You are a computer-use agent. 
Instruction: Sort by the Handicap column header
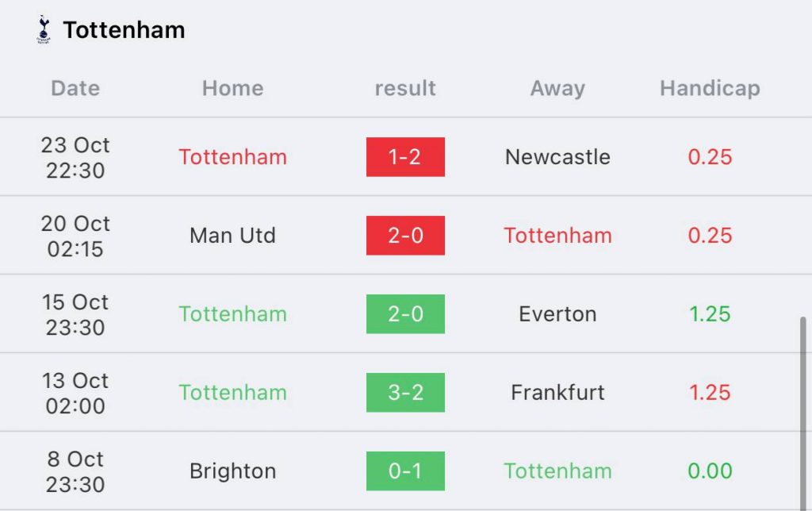coord(710,89)
